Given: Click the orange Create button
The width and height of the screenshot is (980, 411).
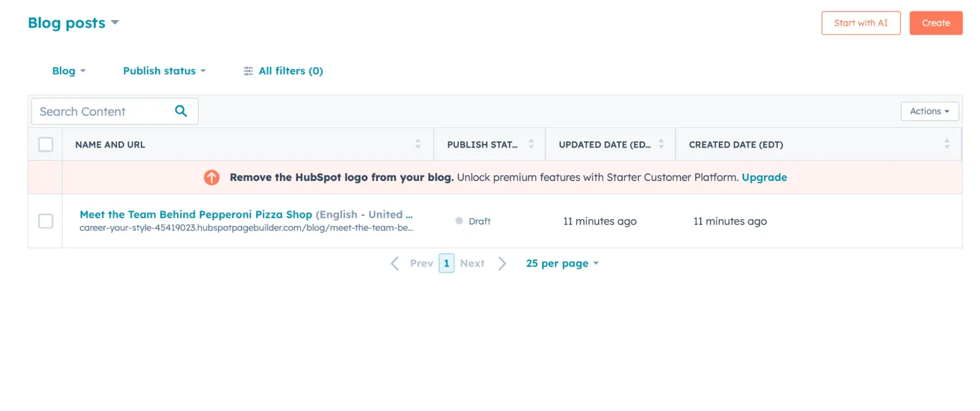Looking at the screenshot, I should click(936, 23).
